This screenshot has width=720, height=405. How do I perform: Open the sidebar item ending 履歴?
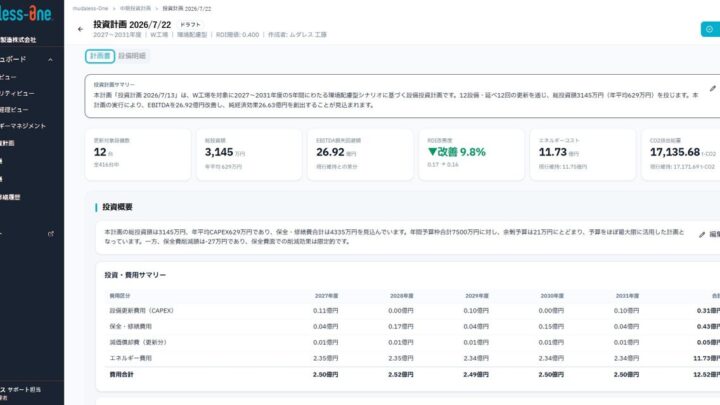pyautogui.click(x=10, y=197)
